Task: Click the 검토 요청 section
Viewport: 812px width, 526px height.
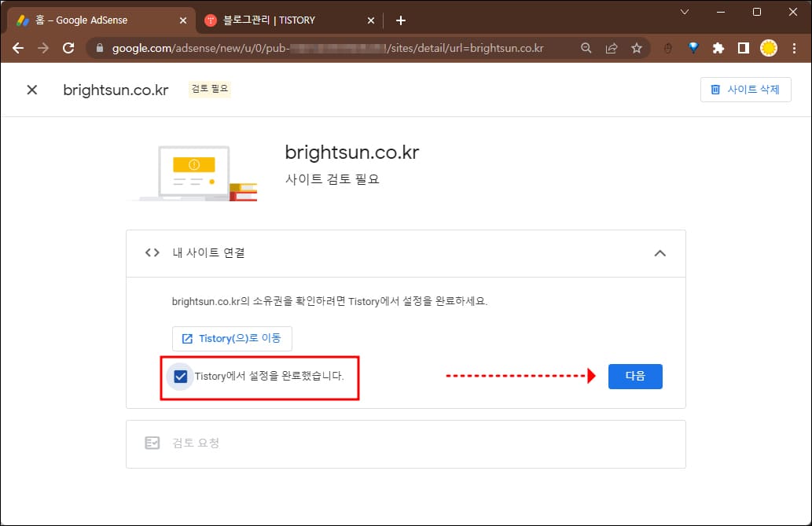Action: 406,444
